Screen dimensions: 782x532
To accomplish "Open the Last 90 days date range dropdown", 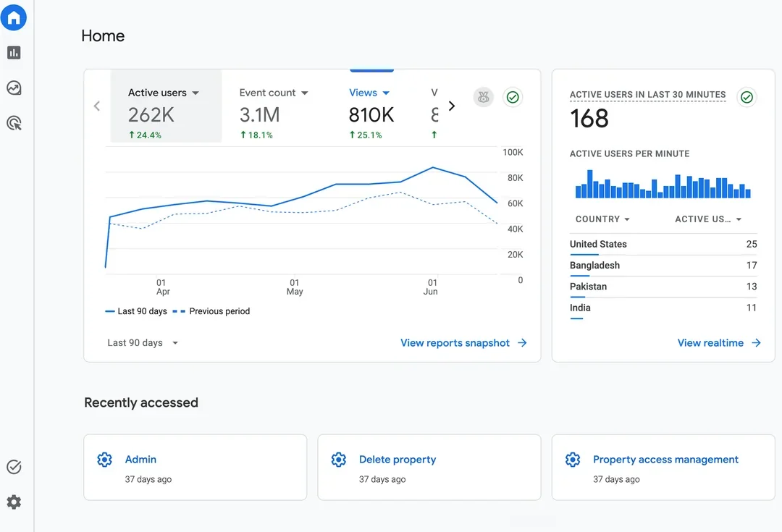I will pyautogui.click(x=143, y=343).
